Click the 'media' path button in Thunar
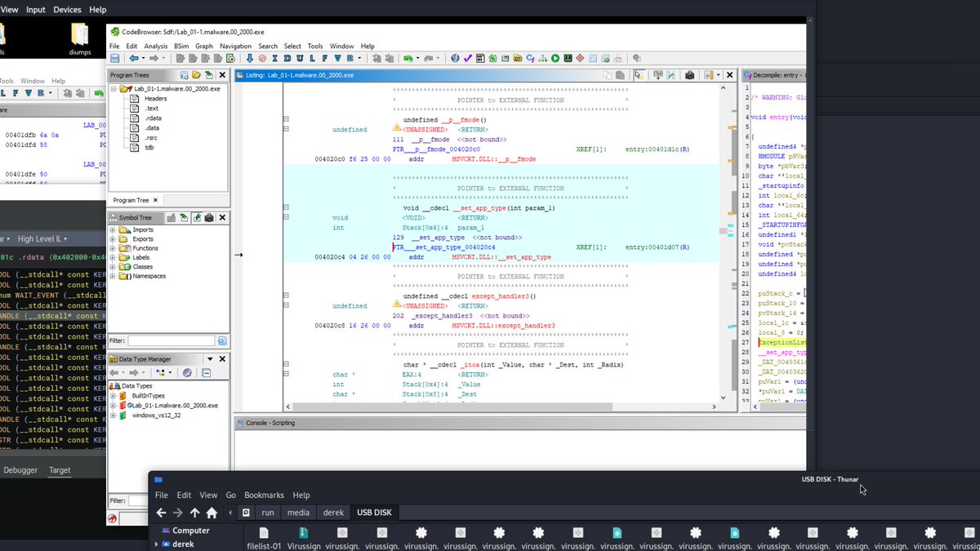Image resolution: width=980 pixels, height=551 pixels. click(298, 513)
